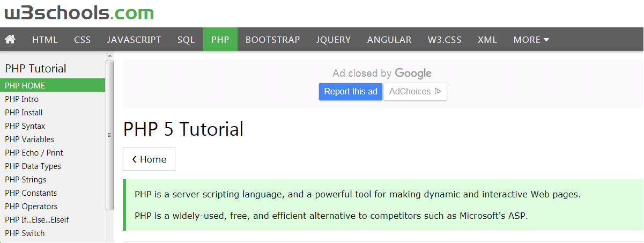
Task: Click the 'PHP is a widely-used' sentence
Action: click(x=331, y=216)
